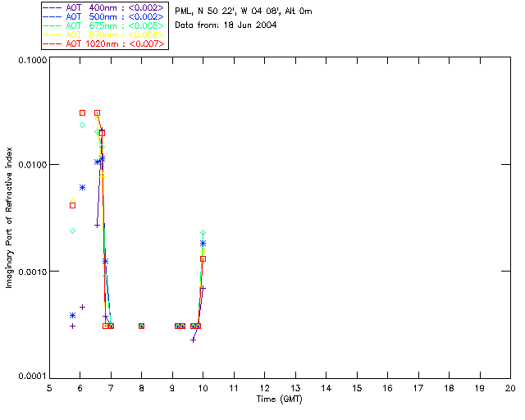Image resolution: width=525 pixels, height=420 pixels.
Task: Click the x-axis tick label 16
Action: point(387,388)
